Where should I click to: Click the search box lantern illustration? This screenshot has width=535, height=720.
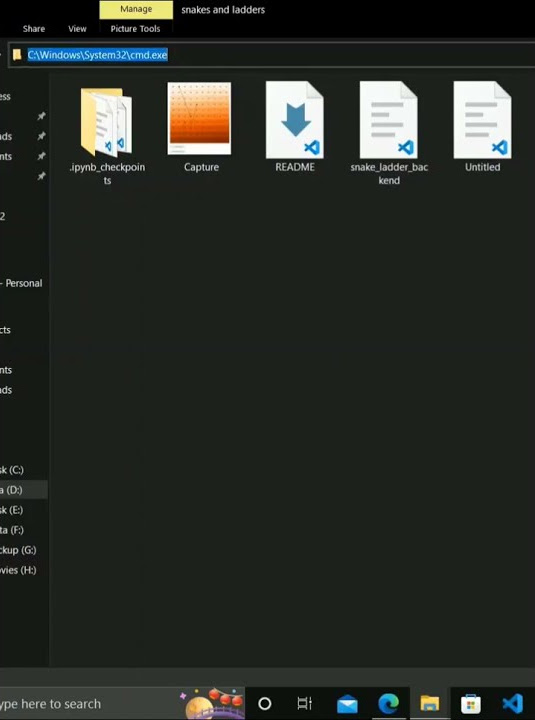click(212, 703)
